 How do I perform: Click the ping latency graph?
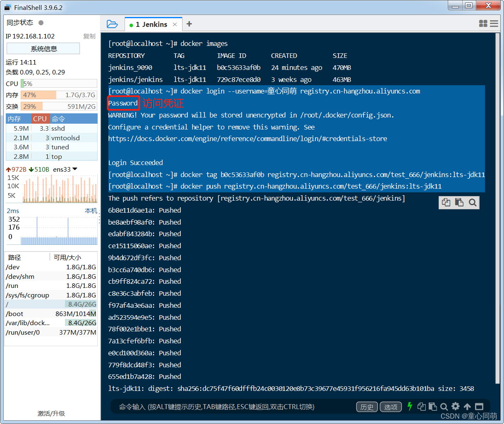59,230
